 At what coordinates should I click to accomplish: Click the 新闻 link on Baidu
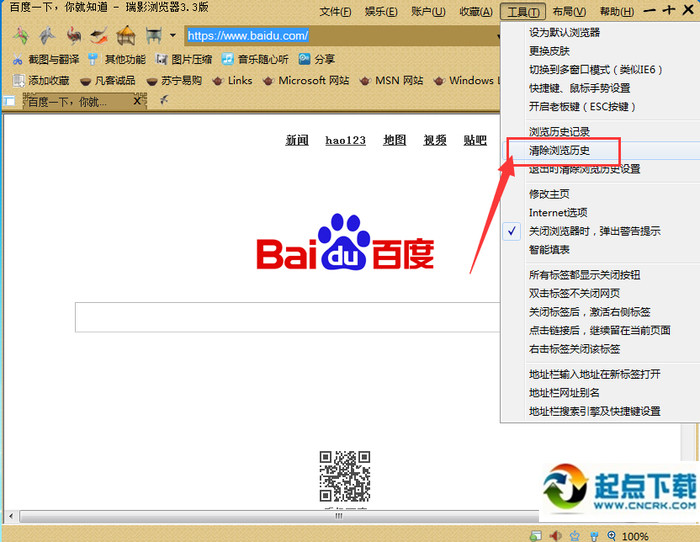(297, 140)
